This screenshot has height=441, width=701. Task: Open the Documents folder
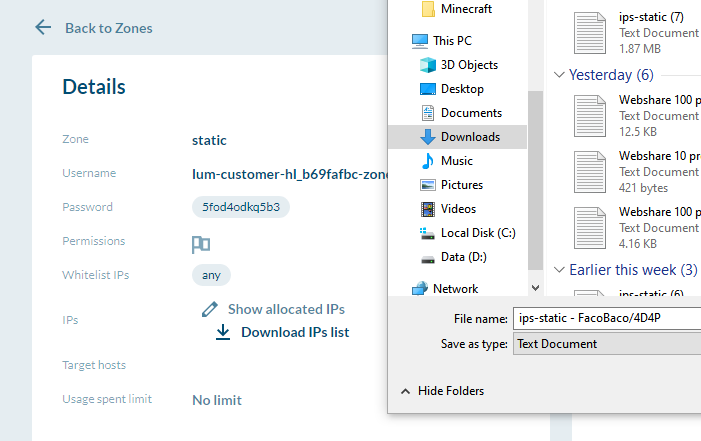pos(471,113)
